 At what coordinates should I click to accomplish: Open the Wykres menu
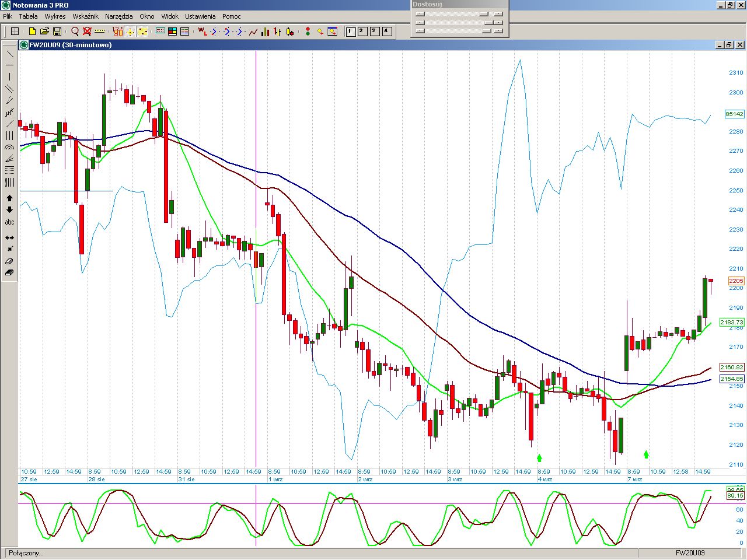point(55,16)
